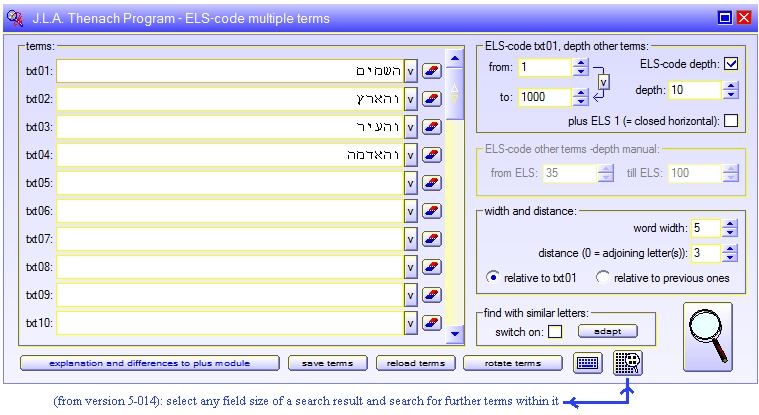
Task: Open the on-screen Hebrew keyboard
Action: pos(588,363)
